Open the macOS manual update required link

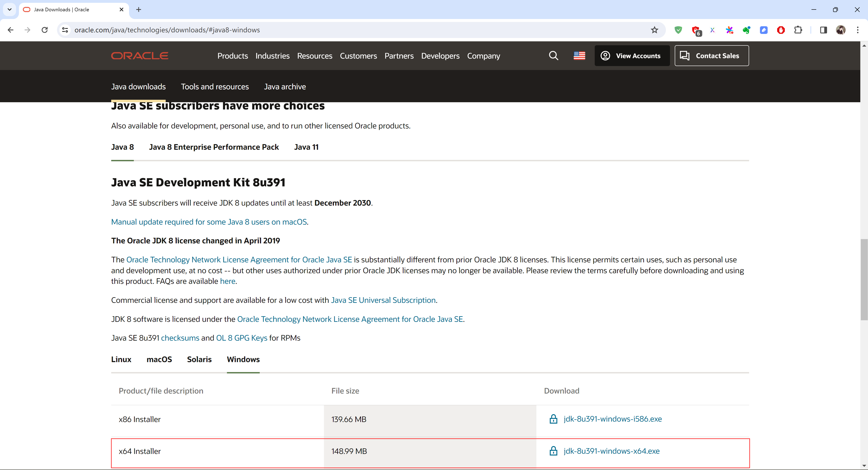click(x=209, y=222)
